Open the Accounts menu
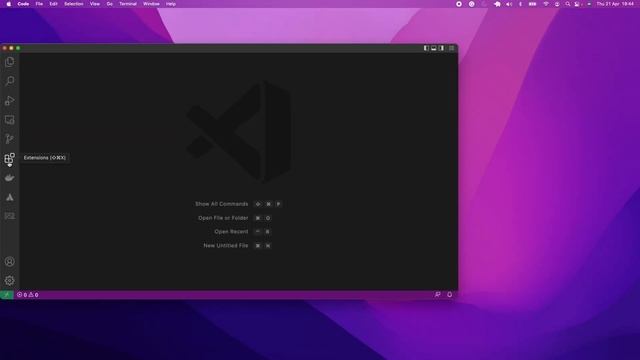The height and width of the screenshot is (360, 640). (x=9, y=262)
